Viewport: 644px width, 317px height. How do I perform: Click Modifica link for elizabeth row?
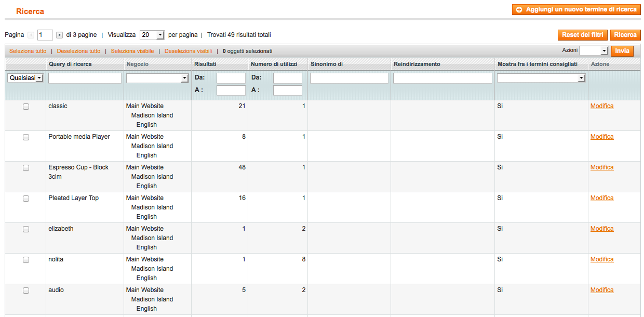601,229
